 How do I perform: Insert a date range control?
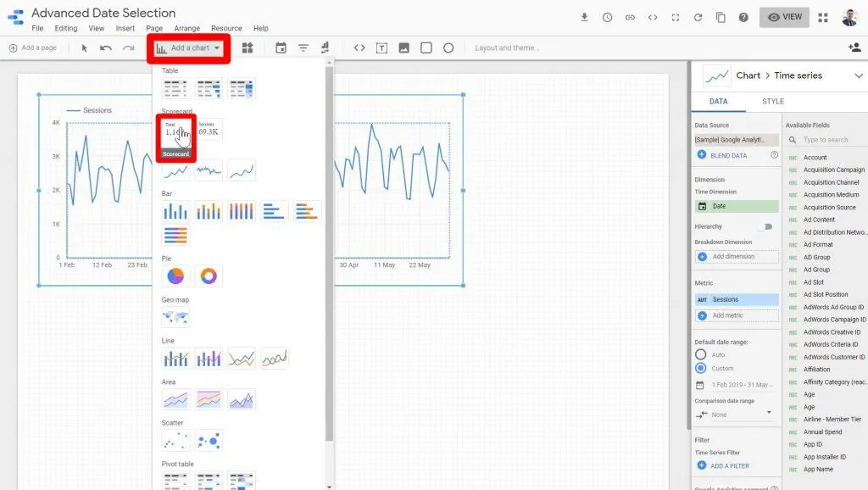tap(281, 48)
